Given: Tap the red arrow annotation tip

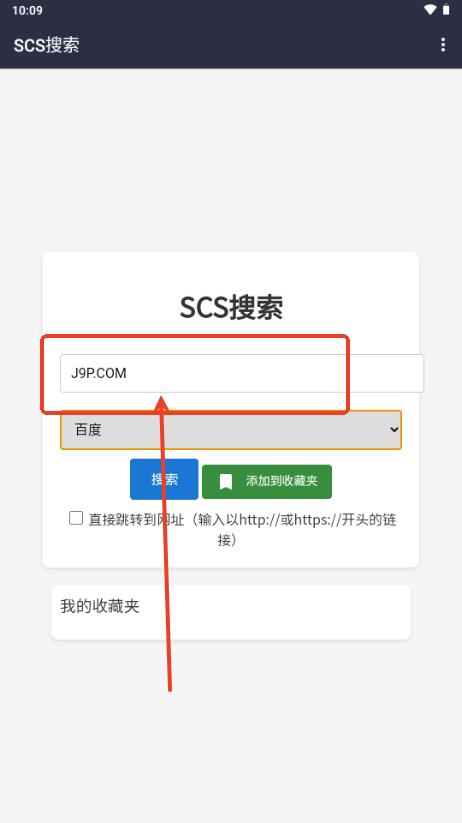Looking at the screenshot, I should point(162,400).
